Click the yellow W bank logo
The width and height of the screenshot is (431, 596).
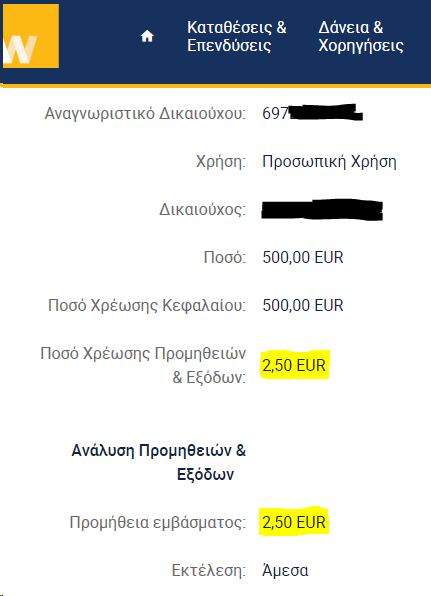click(31, 36)
